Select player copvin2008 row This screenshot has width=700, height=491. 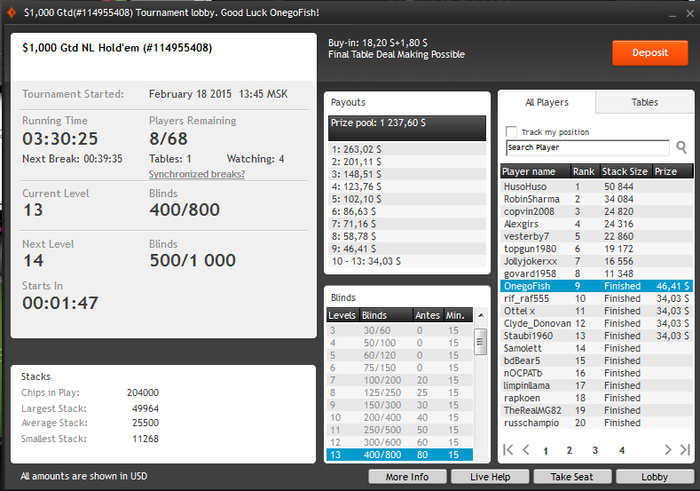tap(596, 212)
